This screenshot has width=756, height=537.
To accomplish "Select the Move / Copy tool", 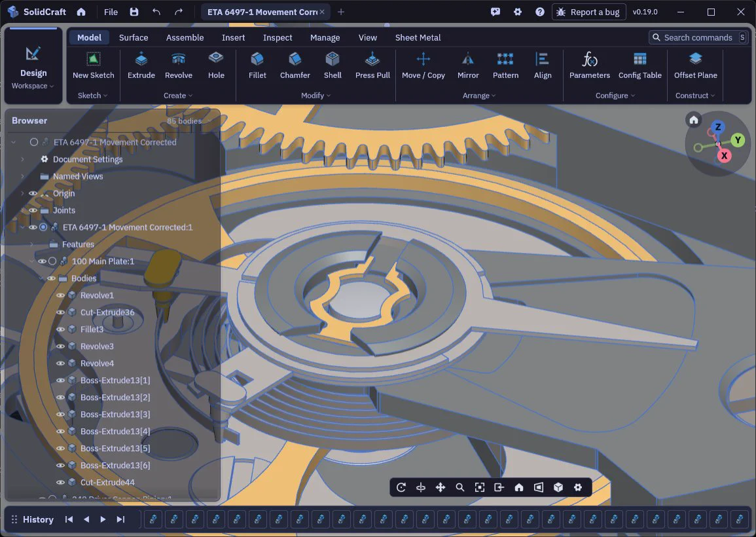I will [x=423, y=65].
